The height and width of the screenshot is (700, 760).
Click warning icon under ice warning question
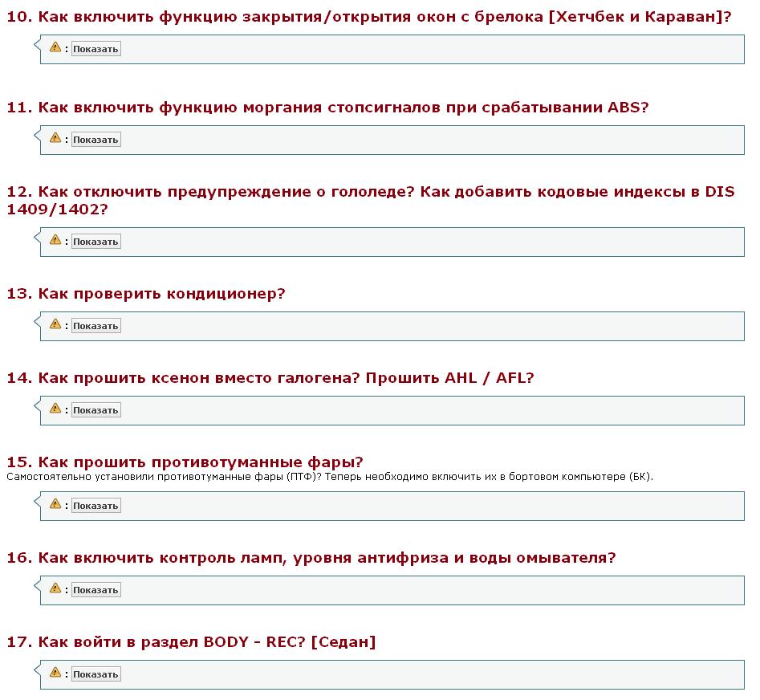tap(55, 241)
